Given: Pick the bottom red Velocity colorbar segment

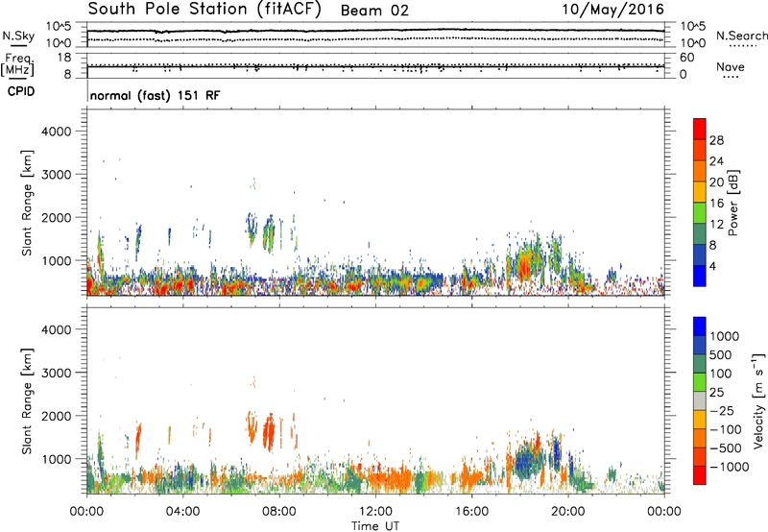Looking at the screenshot, I should [700, 475].
